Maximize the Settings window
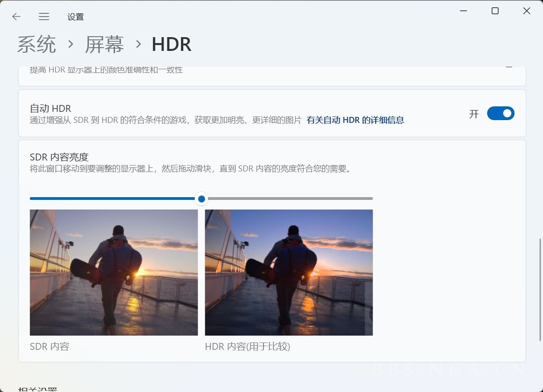The height and width of the screenshot is (392, 543). [x=495, y=11]
